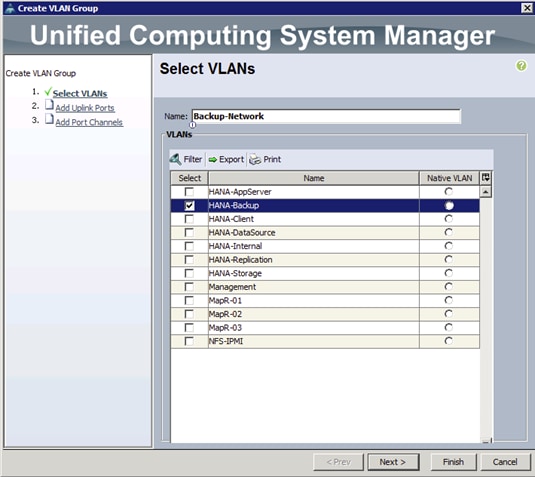Check the Management VLAN checkbox

[189, 287]
